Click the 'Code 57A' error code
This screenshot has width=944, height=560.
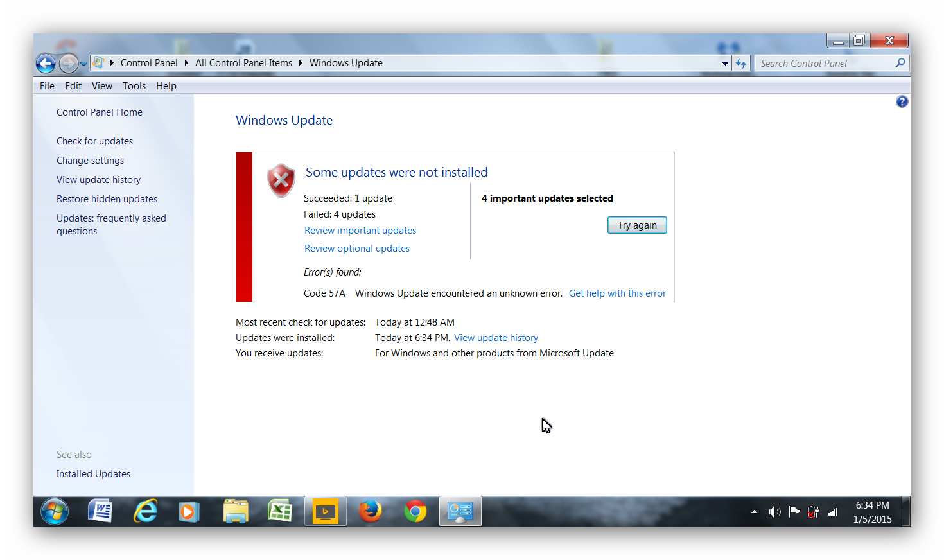tap(324, 293)
